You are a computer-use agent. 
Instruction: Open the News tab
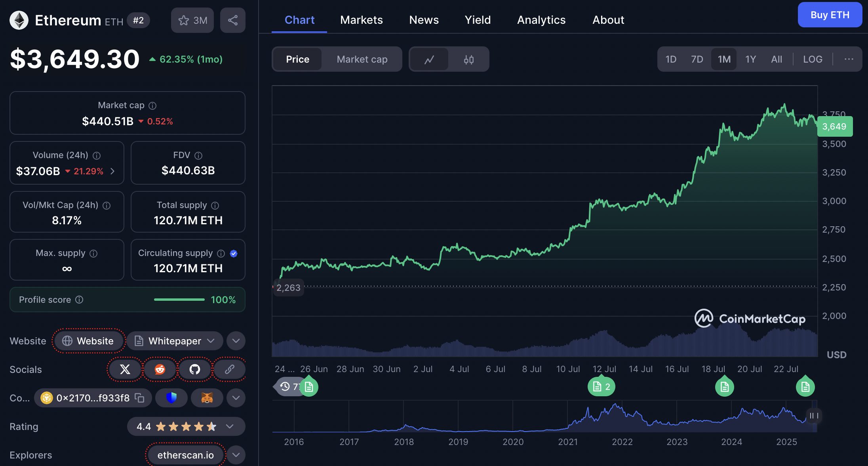tap(424, 20)
